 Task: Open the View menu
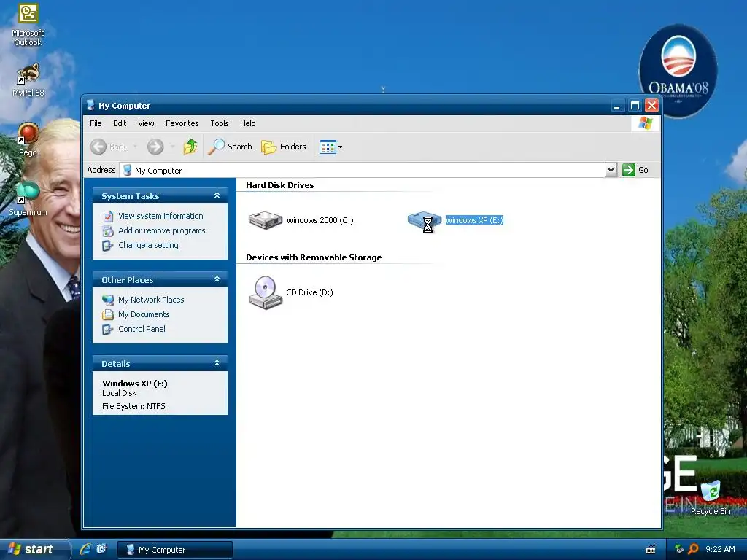(x=146, y=123)
